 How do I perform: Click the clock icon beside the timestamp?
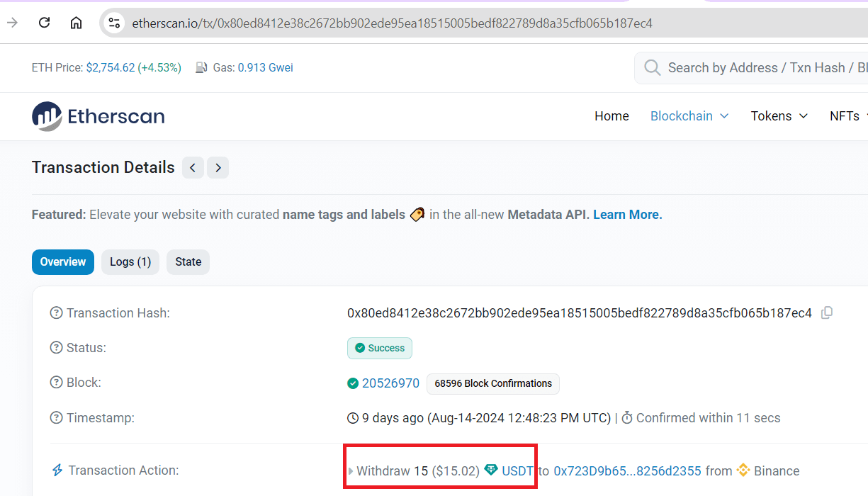(x=353, y=418)
